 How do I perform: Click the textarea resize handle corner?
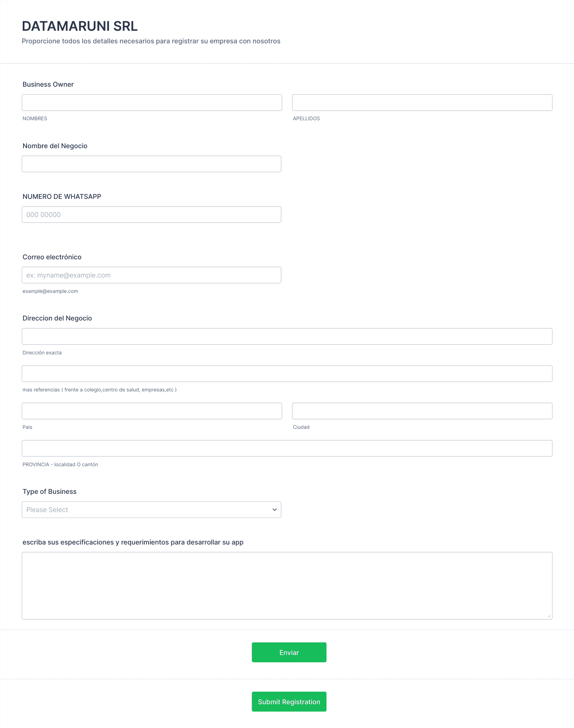pyautogui.click(x=549, y=616)
